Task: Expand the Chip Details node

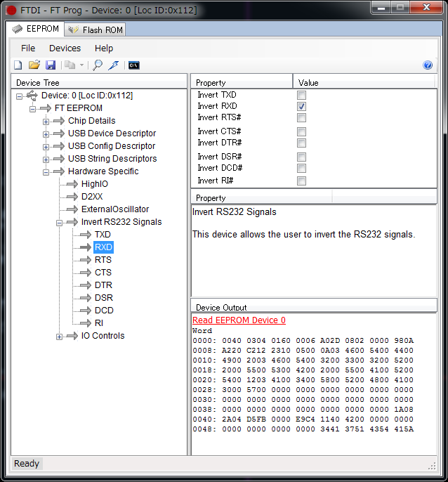Action: click(46, 122)
